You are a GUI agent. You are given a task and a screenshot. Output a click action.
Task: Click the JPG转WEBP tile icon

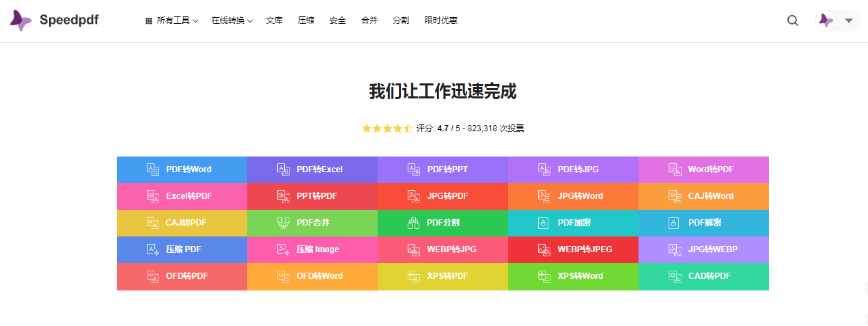pyautogui.click(x=675, y=249)
